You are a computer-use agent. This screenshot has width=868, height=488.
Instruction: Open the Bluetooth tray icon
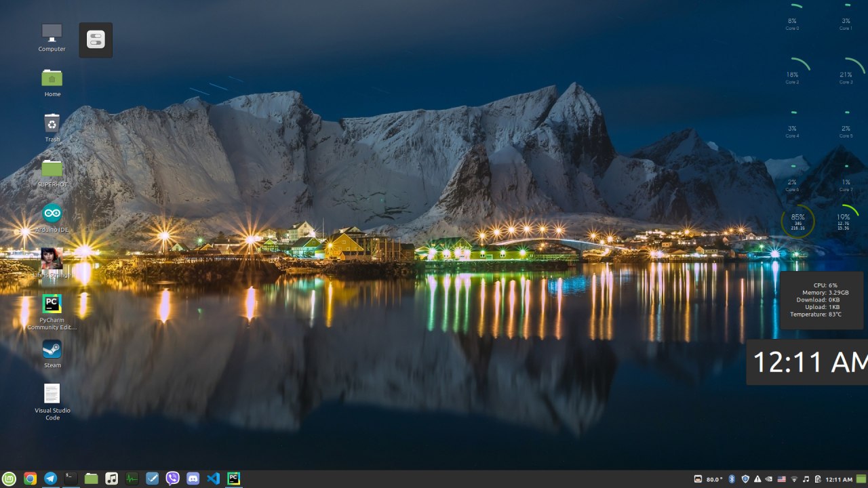coord(732,479)
